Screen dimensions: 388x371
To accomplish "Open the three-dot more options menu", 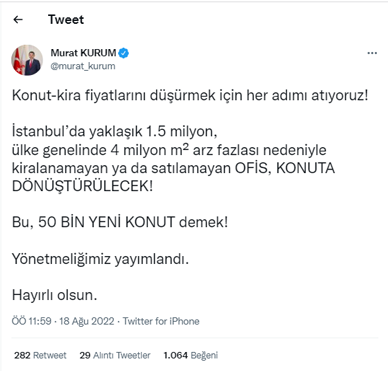I will pyautogui.click(x=372, y=53).
